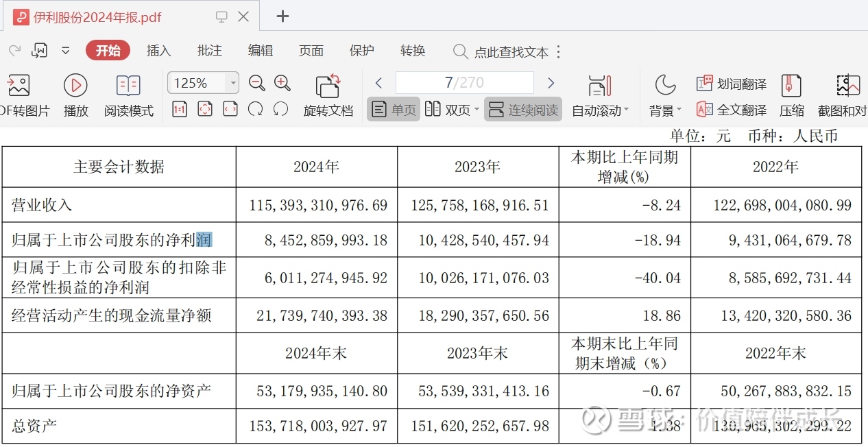Viewport: 868px width, 447px height.
Task: Select the 伊利股份2024年报.pdf document tab
Action: (x=130, y=16)
